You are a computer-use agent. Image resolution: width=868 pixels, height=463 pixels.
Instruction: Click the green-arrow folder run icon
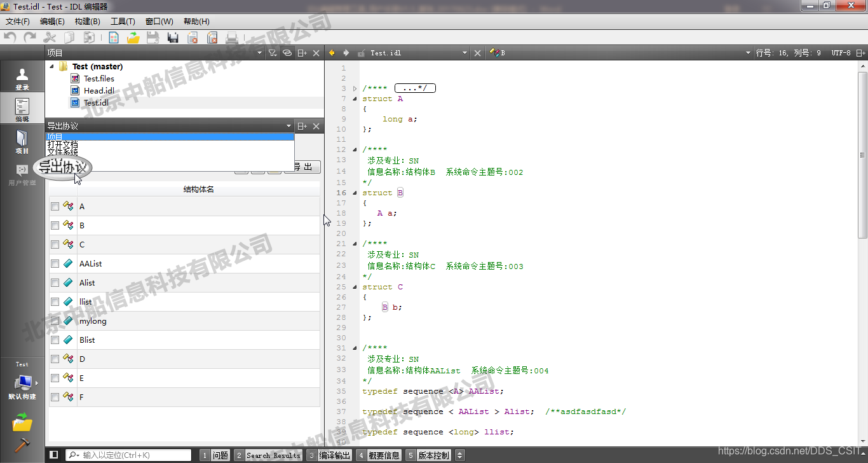22,421
